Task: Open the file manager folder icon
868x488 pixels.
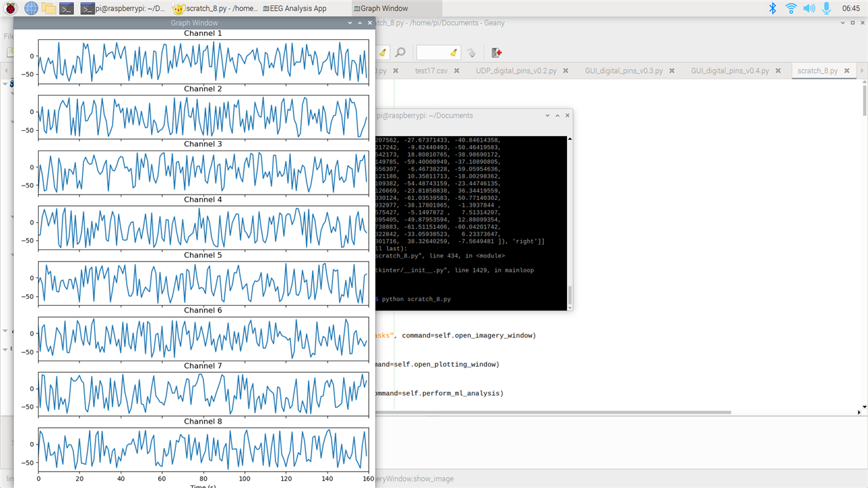Action: (49, 8)
